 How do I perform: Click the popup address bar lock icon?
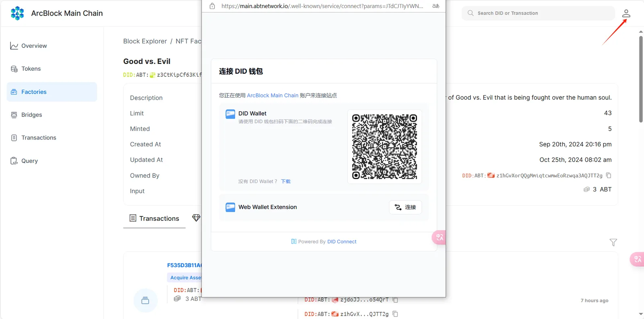click(212, 6)
